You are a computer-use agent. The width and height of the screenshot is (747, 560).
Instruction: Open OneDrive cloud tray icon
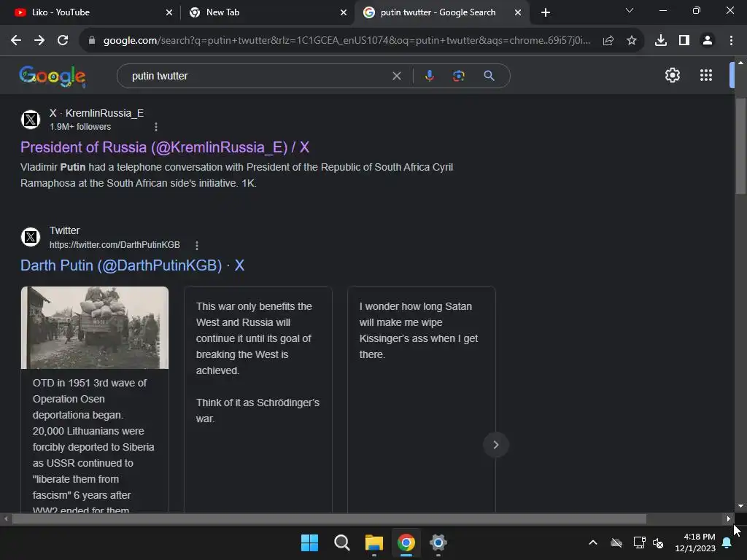point(616,542)
